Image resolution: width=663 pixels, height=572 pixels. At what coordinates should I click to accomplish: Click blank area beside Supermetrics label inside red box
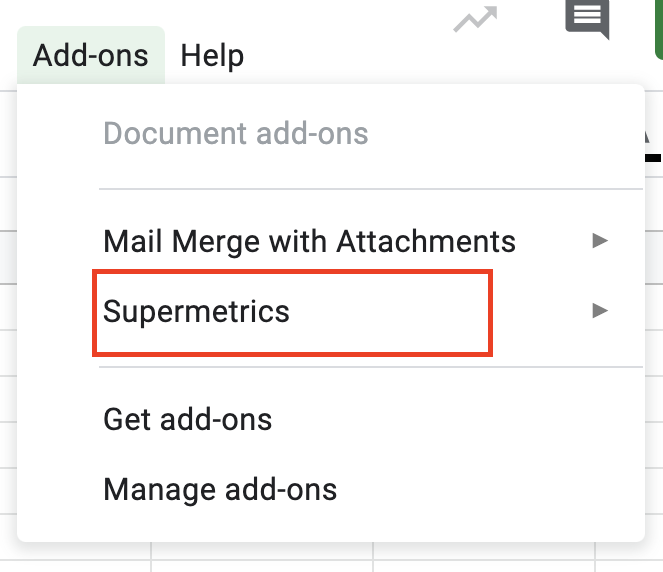[x=389, y=312]
